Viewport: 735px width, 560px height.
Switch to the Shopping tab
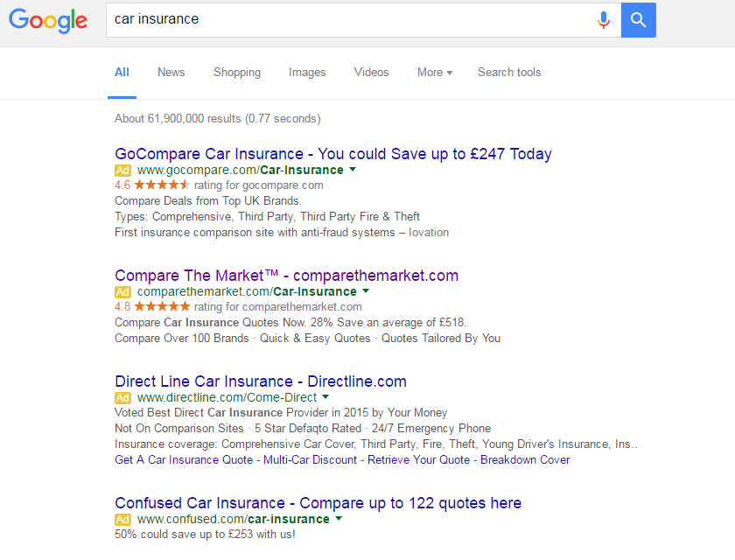[x=237, y=72]
